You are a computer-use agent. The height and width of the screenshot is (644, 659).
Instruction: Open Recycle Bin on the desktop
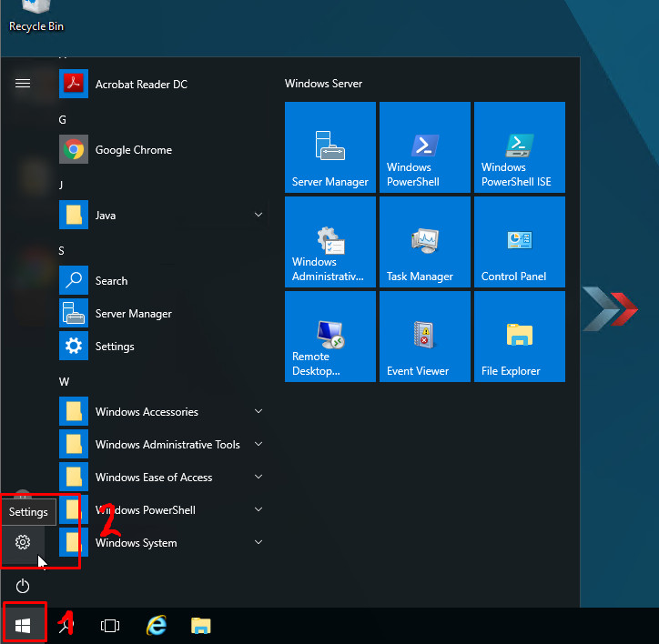pyautogui.click(x=36, y=16)
